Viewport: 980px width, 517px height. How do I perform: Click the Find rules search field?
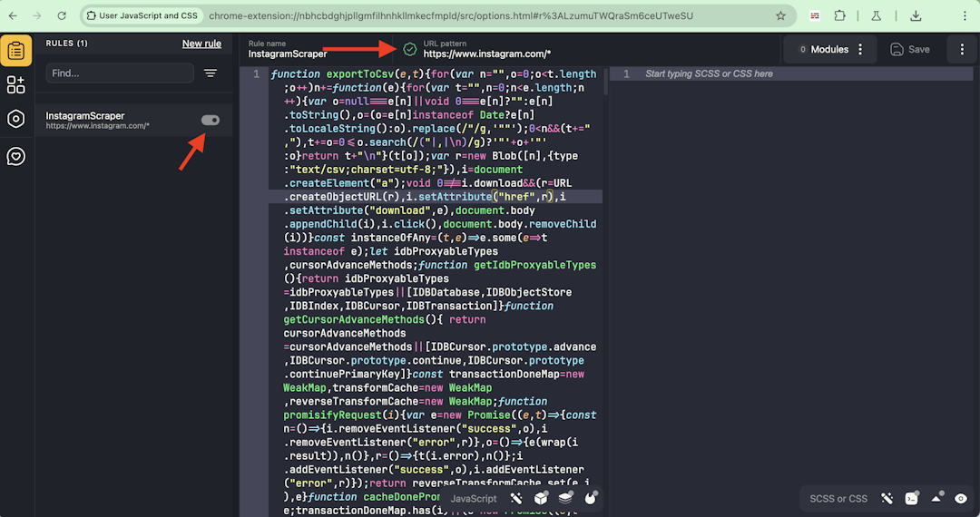point(120,73)
